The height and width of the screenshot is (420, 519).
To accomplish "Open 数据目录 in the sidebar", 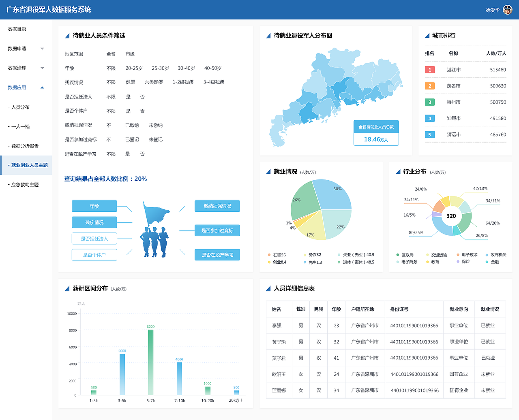I will click(x=17, y=29).
